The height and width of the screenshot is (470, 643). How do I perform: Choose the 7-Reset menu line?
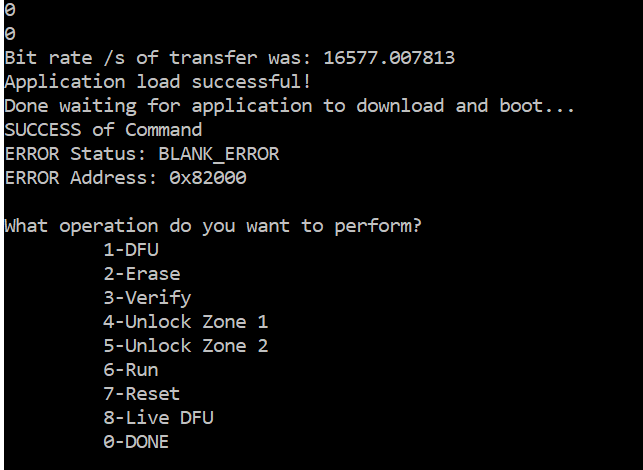(x=142, y=394)
